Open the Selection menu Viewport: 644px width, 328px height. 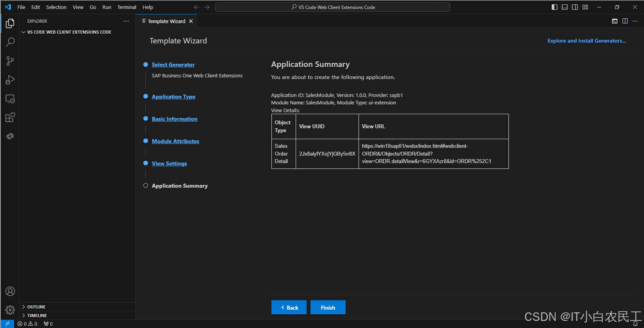tap(56, 7)
